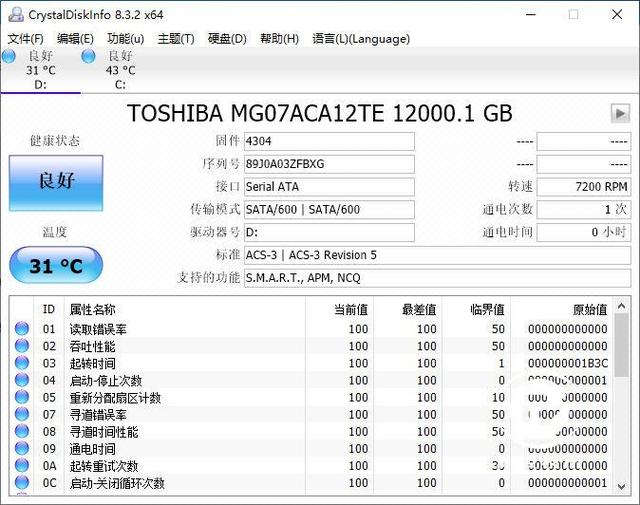
Task: Click the status orb for row 0A 起转重试次数
Action: (22, 465)
